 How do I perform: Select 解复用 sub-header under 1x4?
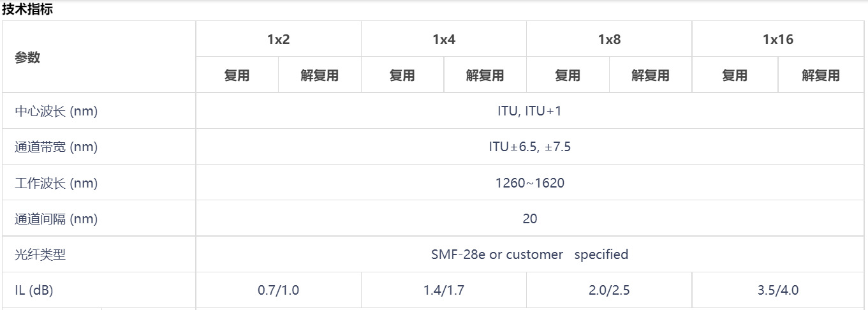485,75
